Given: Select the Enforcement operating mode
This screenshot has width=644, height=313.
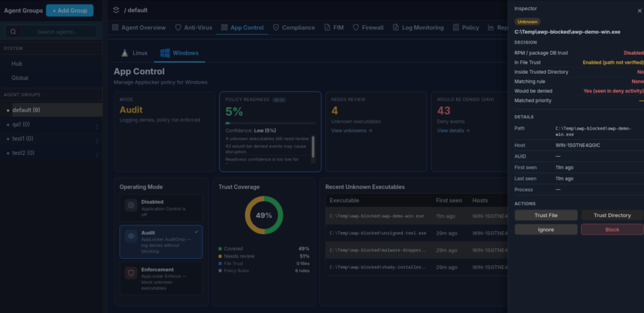Looking at the screenshot, I should pyautogui.click(x=161, y=278).
